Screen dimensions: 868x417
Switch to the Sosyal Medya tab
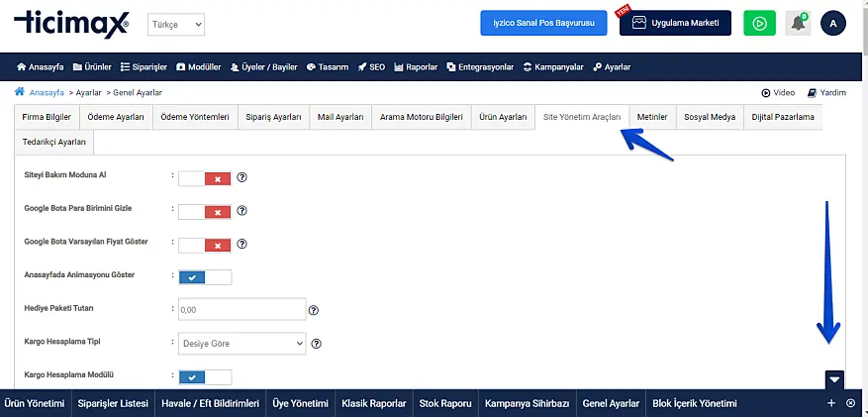710,118
